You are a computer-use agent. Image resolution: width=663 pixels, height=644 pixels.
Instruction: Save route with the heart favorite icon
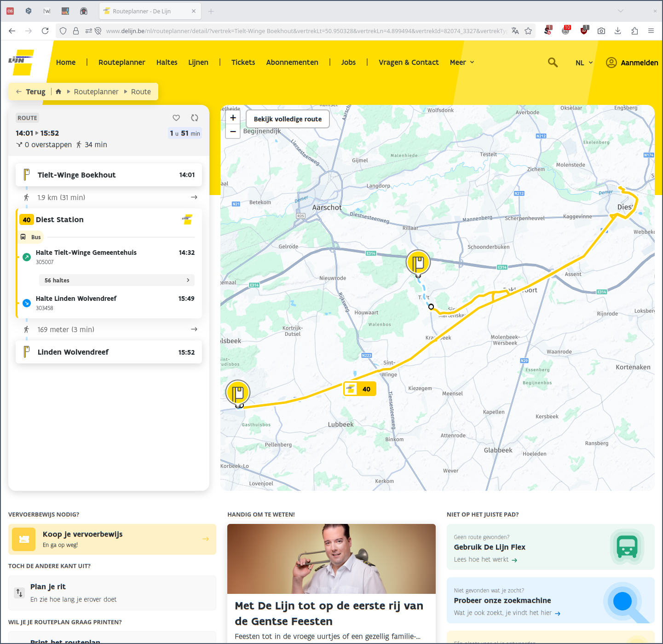click(176, 118)
